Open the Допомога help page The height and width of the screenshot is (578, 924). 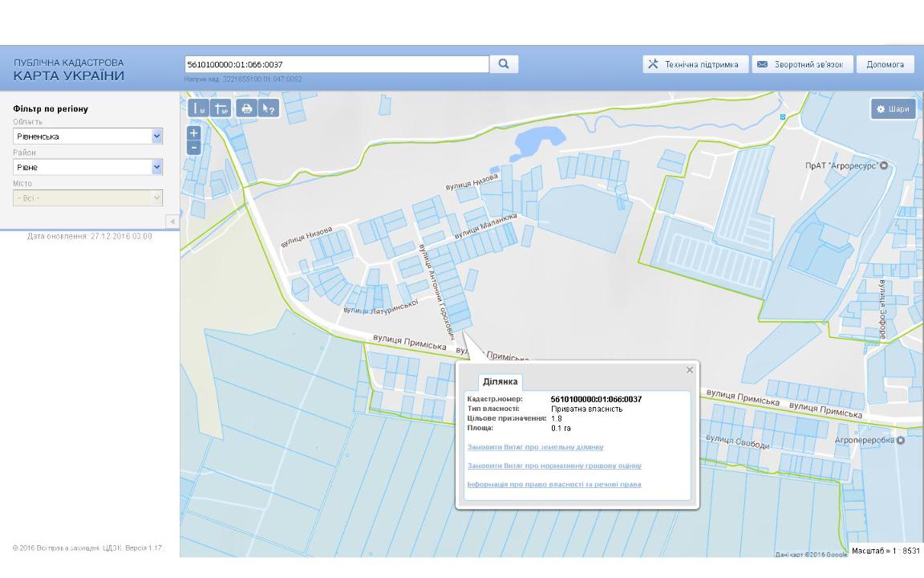click(x=885, y=64)
